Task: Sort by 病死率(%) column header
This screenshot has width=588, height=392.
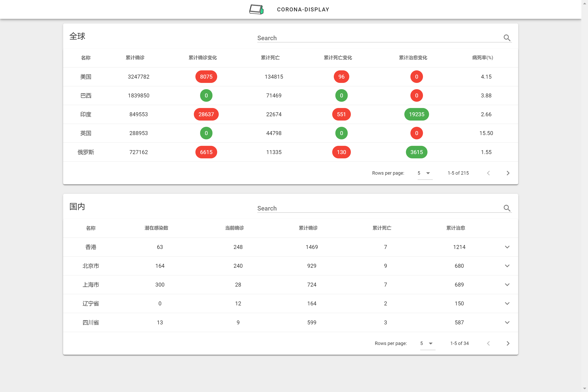Action: [483, 57]
